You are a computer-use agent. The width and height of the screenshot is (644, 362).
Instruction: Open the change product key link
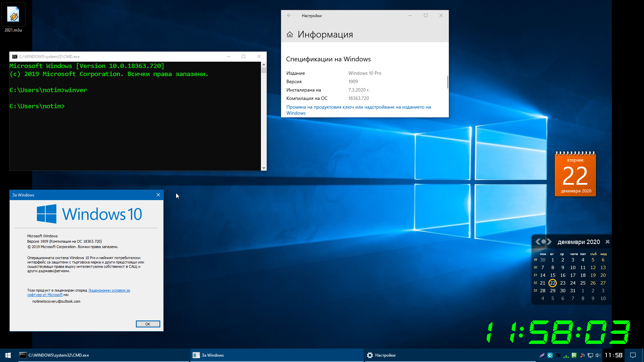click(359, 110)
